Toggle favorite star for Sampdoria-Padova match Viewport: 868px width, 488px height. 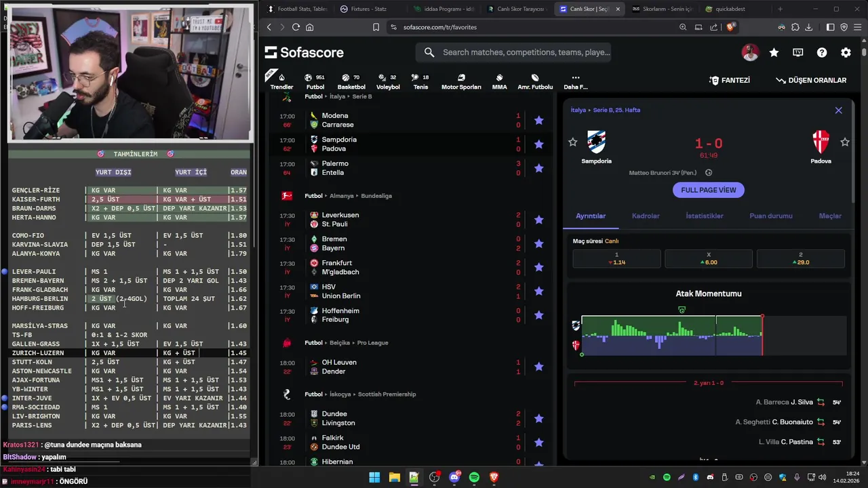[538, 144]
